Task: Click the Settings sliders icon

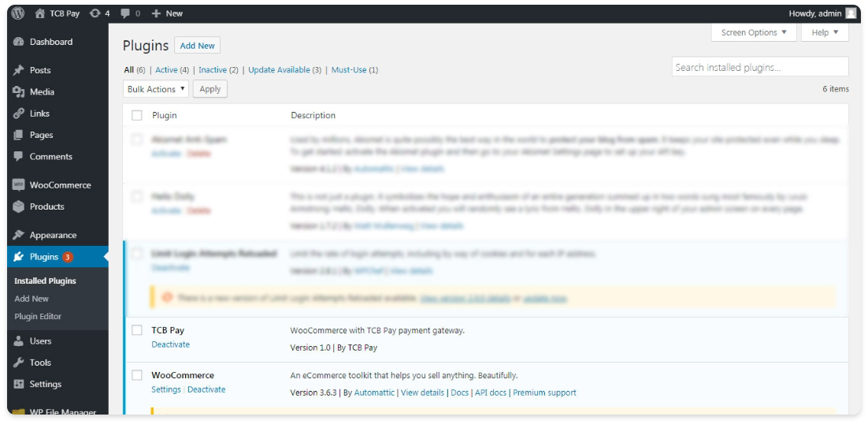Action: click(x=19, y=384)
